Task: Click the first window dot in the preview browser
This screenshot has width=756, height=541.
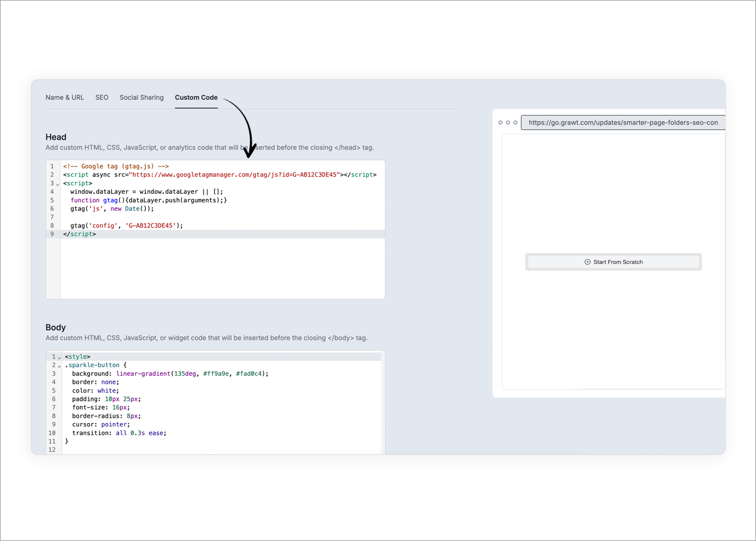Action: pyautogui.click(x=501, y=123)
